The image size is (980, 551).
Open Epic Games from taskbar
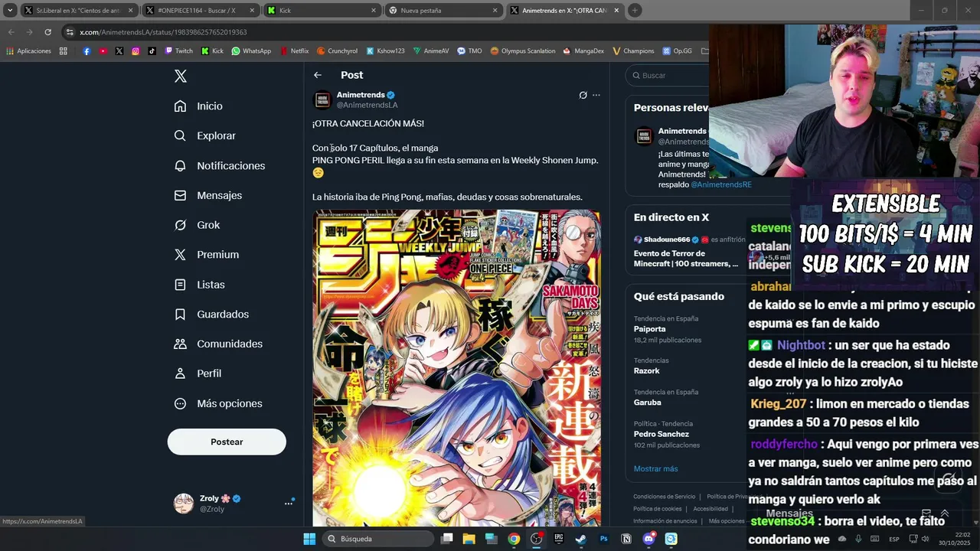coord(559,539)
